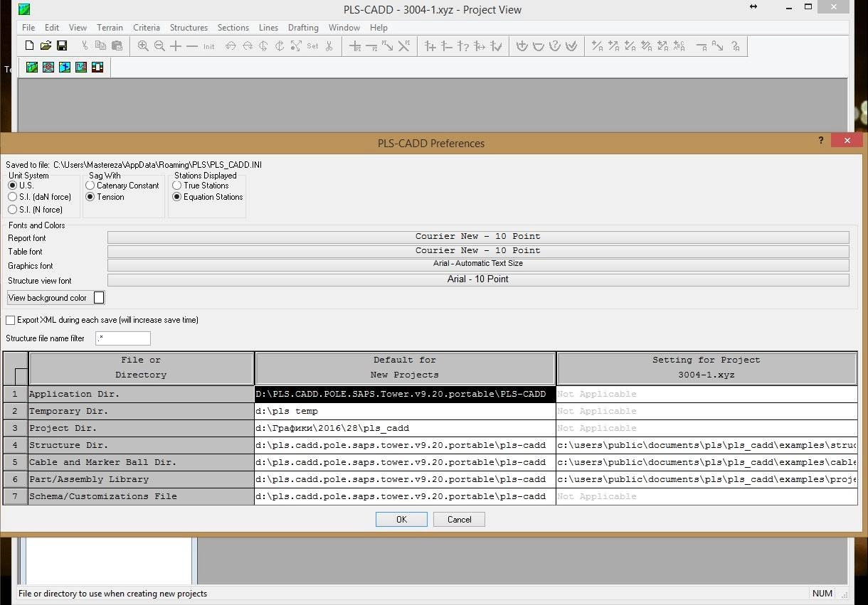This screenshot has width=868, height=605.
Task: Click the Zoom Out magnifier icon
Action: (x=159, y=46)
